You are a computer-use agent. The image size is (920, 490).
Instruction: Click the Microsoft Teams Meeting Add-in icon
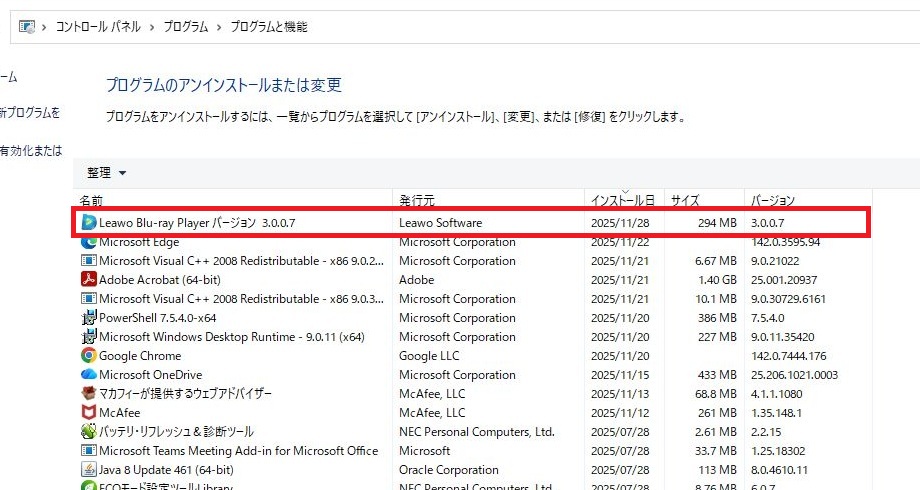tap(89, 451)
